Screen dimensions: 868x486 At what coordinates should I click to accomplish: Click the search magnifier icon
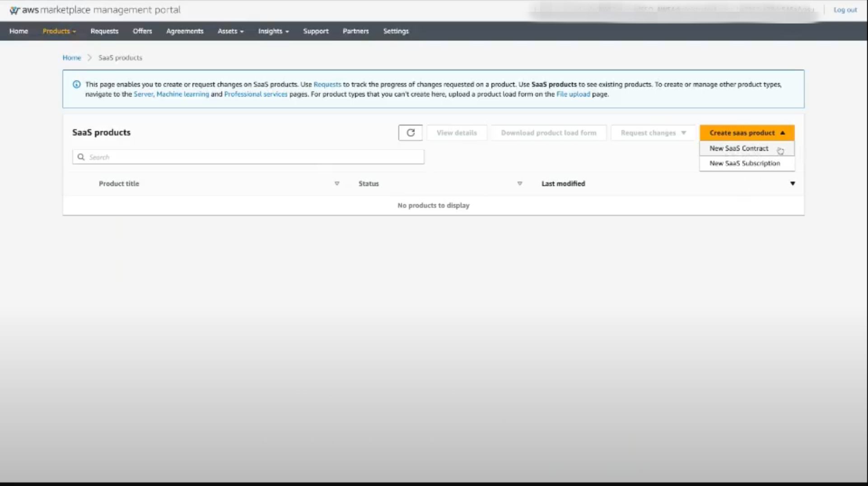point(81,157)
